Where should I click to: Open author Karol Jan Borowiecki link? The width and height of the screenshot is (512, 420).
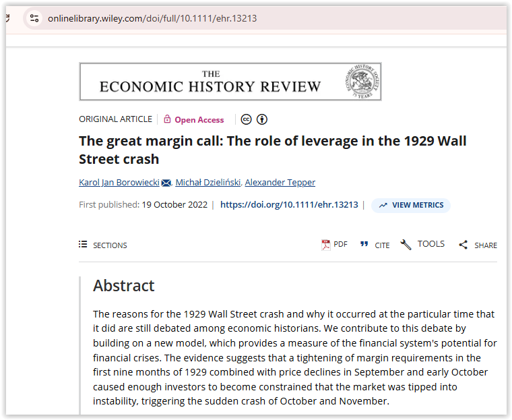119,182
